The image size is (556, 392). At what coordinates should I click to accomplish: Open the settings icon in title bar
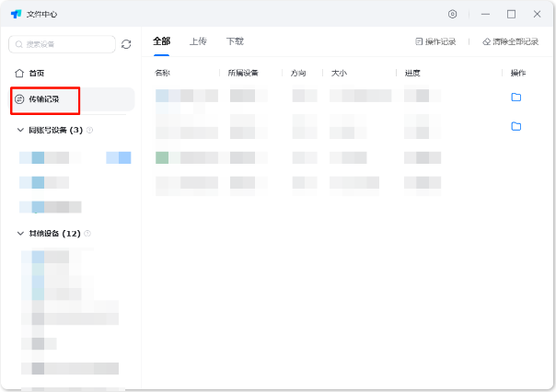452,14
